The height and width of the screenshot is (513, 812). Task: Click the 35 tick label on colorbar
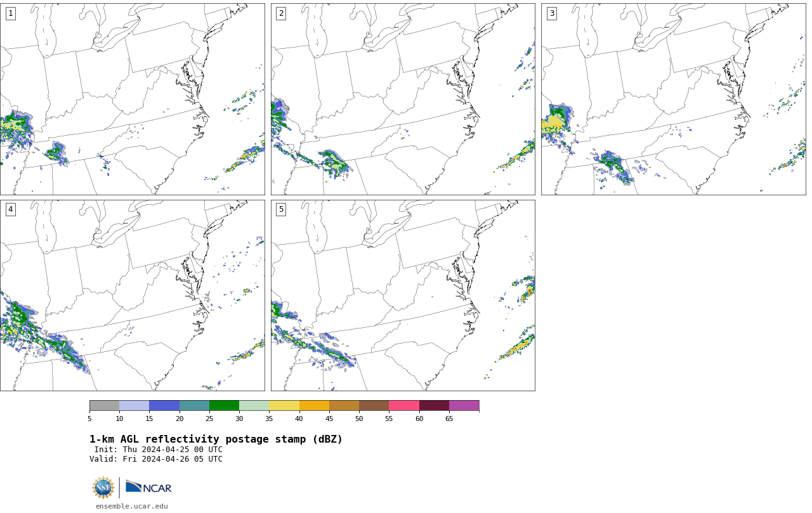pos(269,419)
